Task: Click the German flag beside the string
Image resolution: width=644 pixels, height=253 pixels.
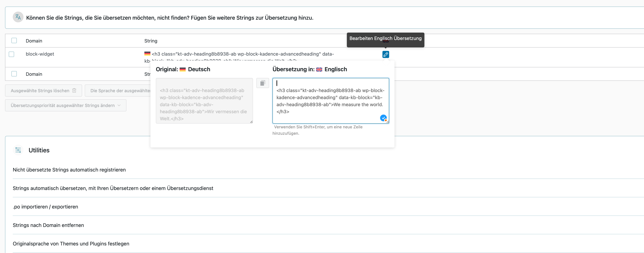Action: pos(147,53)
